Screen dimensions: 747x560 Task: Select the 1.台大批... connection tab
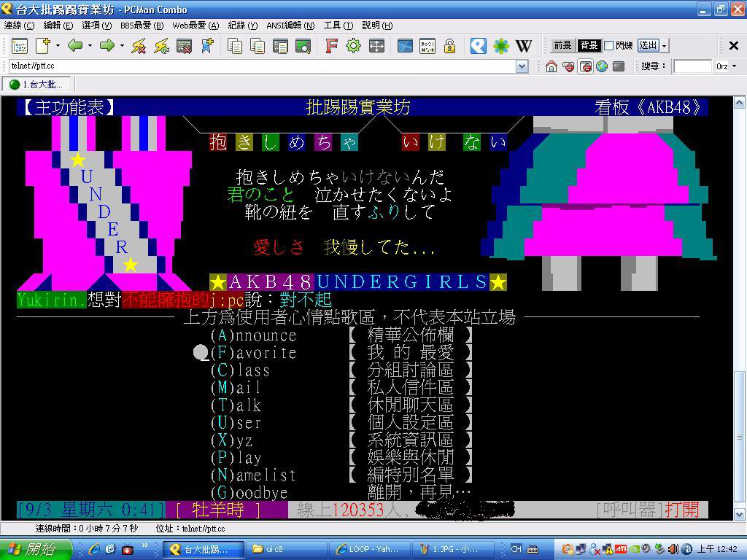coord(36,85)
